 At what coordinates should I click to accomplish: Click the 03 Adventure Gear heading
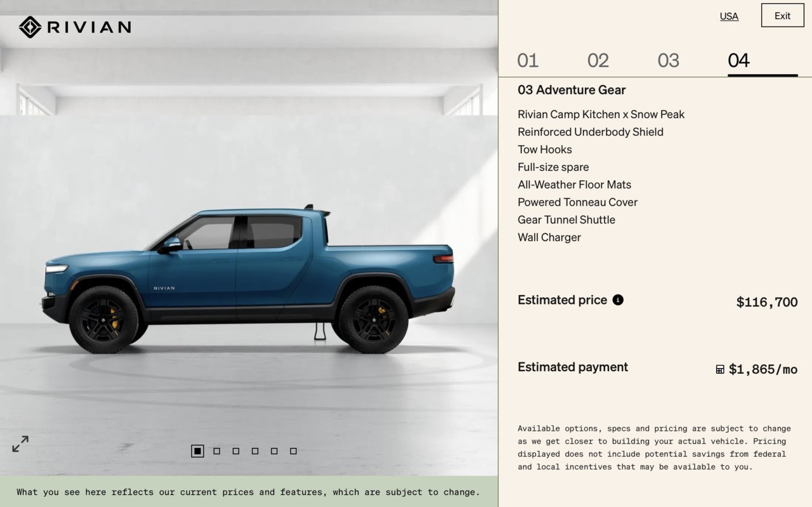click(572, 90)
